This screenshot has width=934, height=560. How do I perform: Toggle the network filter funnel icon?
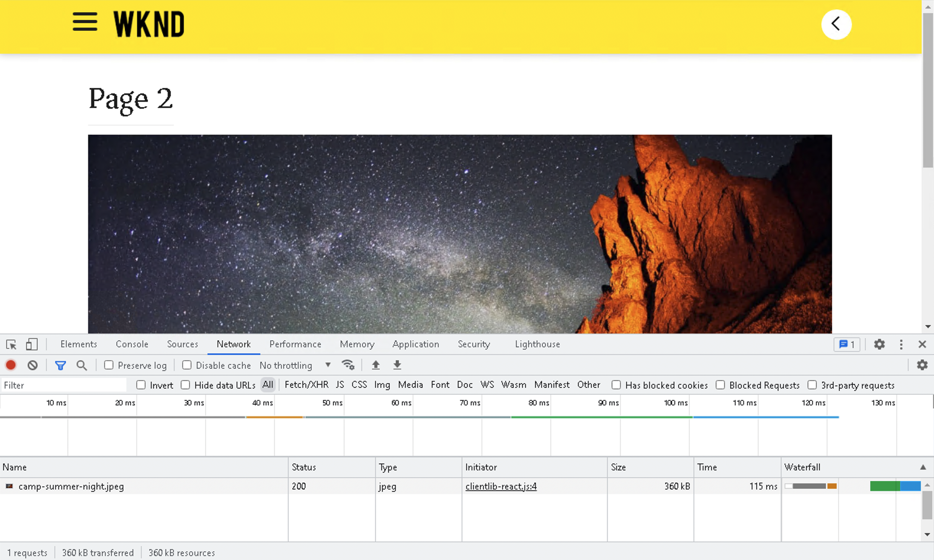[60, 365]
